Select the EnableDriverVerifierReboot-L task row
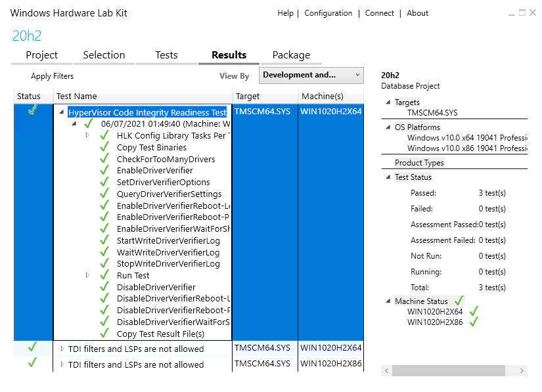Image resolution: width=542 pixels, height=392 pixels. [173, 206]
